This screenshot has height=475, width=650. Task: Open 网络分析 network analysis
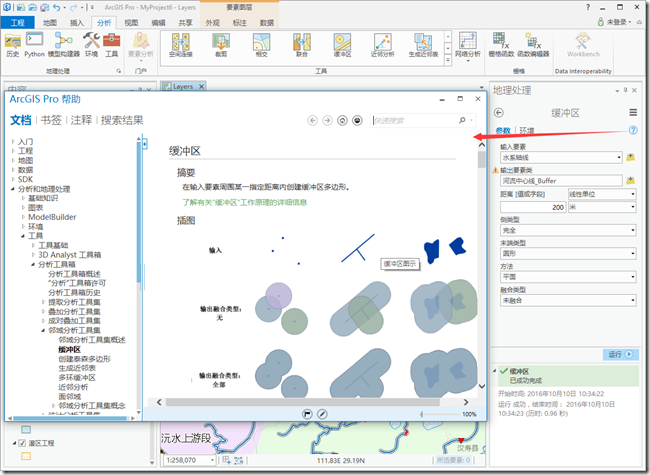click(x=468, y=46)
